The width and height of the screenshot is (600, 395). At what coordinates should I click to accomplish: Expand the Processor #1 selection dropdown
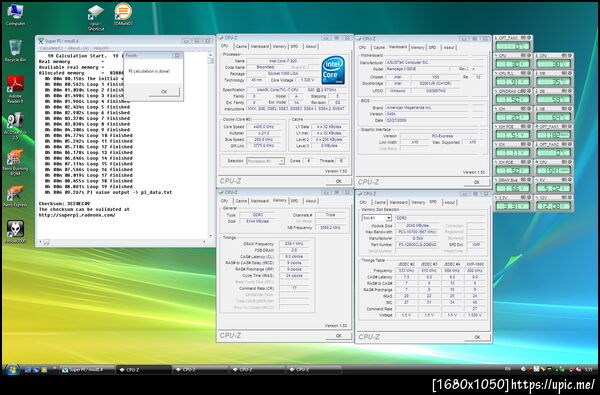(265, 161)
